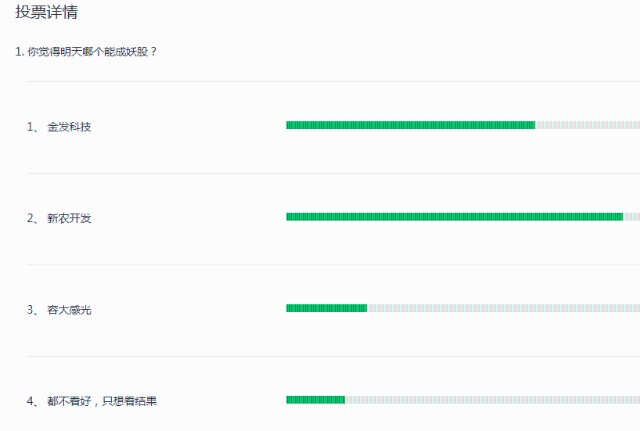Image resolution: width=640 pixels, height=431 pixels.
Task: Choose the 金发科技 option label
Action: tap(69, 127)
